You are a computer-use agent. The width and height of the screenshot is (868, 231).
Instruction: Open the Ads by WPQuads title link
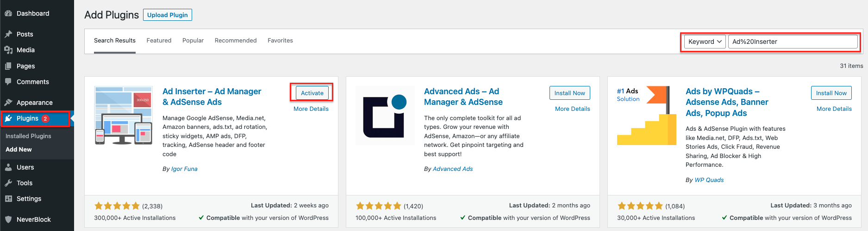click(727, 102)
